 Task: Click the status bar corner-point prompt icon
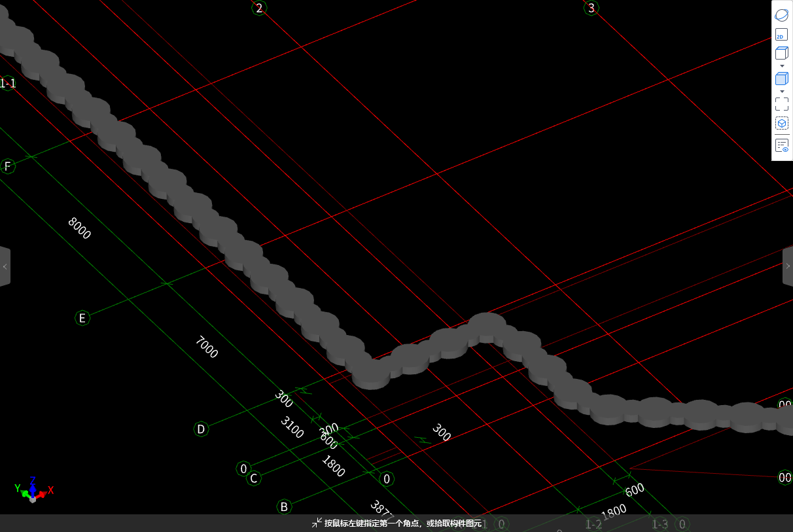(x=317, y=523)
